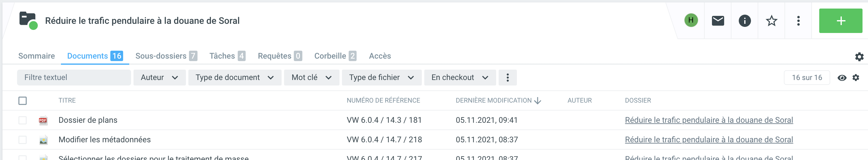Viewport: 868px width, 160px height.
Task: Open the Type de document dropdown
Action: [x=234, y=78]
